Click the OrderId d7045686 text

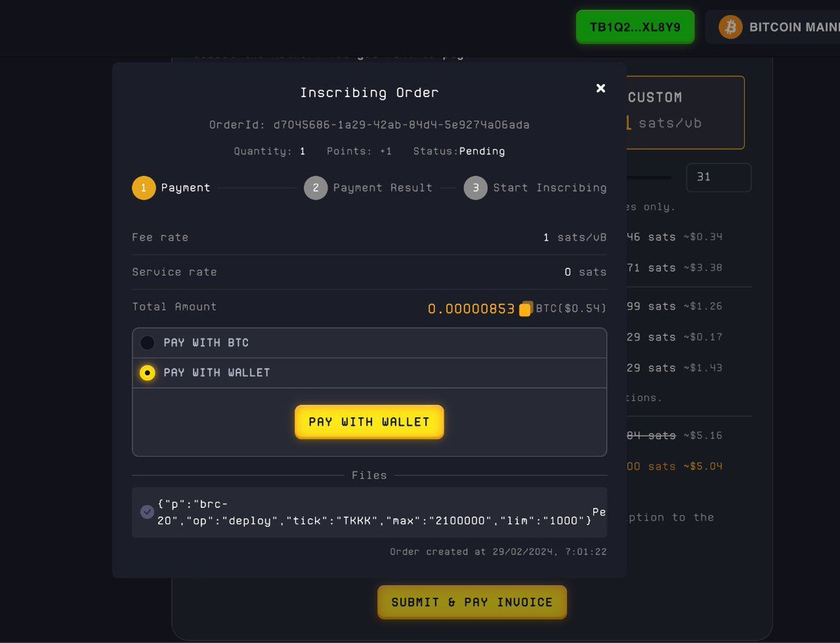click(370, 125)
